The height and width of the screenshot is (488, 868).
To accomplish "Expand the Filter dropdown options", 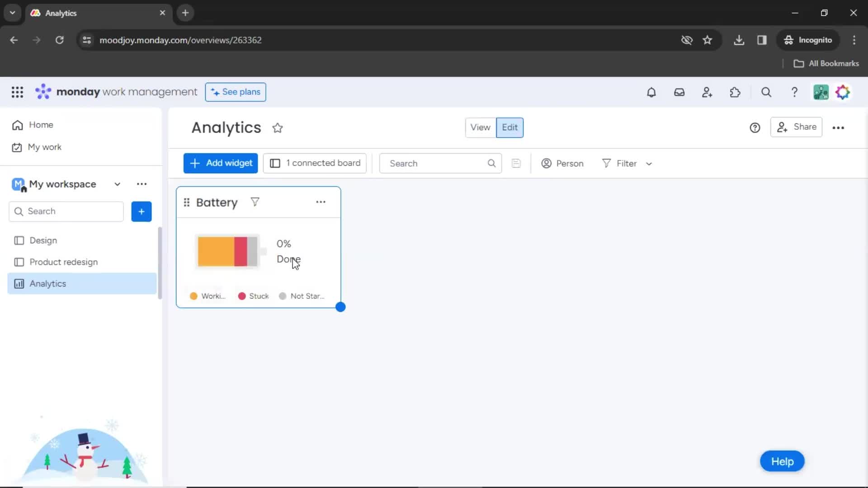I will pos(649,163).
